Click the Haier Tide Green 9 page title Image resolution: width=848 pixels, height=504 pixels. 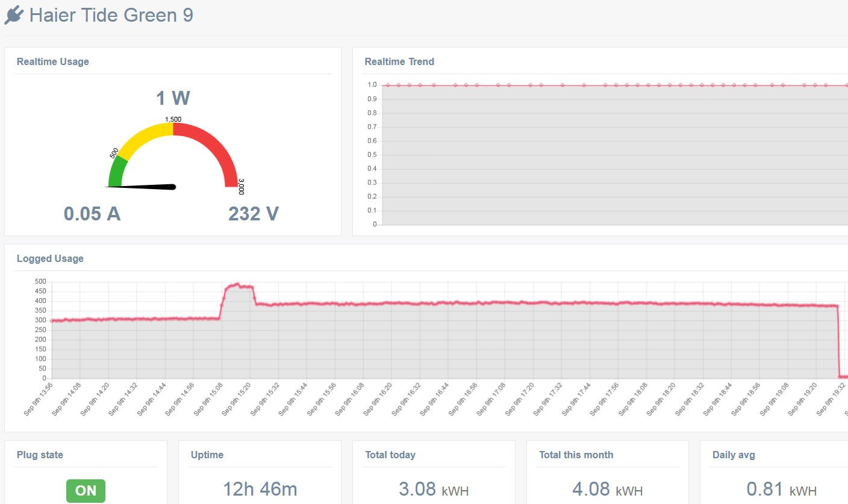click(111, 15)
